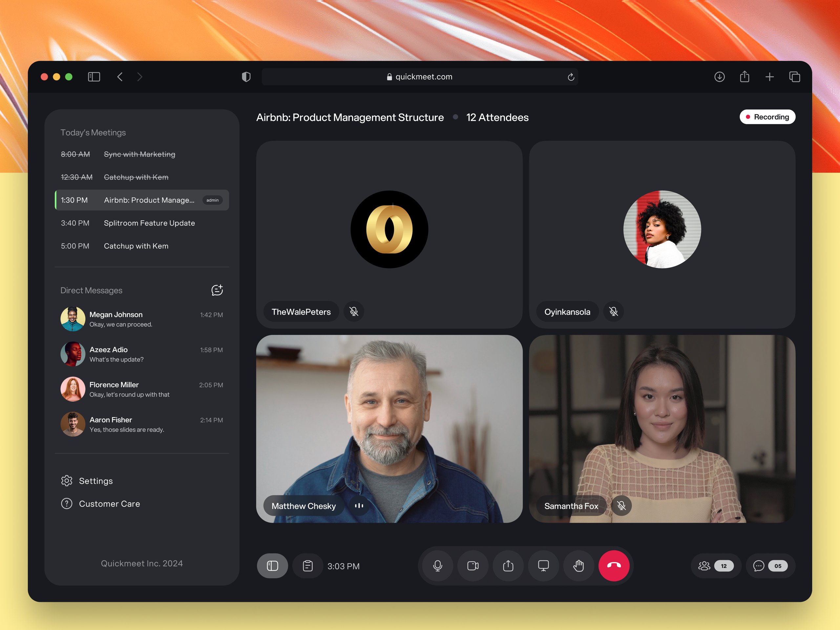Open the participants list showing 12
Viewport: 840px width, 630px height.
click(x=716, y=566)
